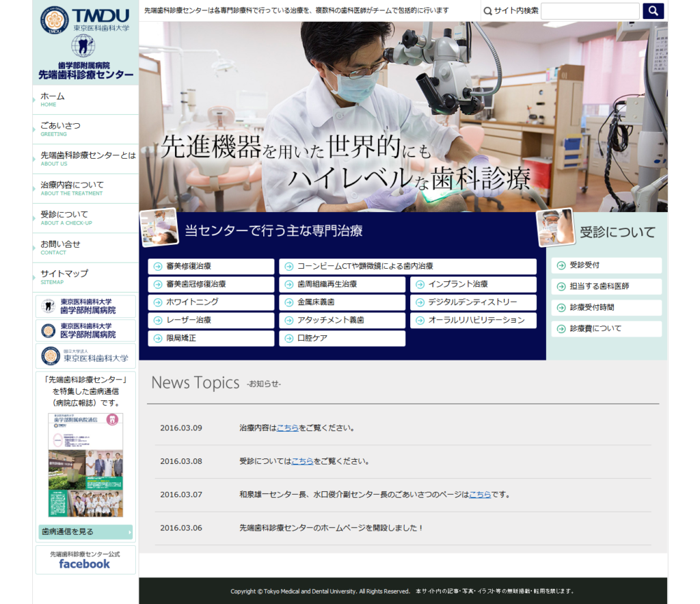This screenshot has height=604, width=700.
Task: Go to the お問い合せ contact page
Action: 60,247
